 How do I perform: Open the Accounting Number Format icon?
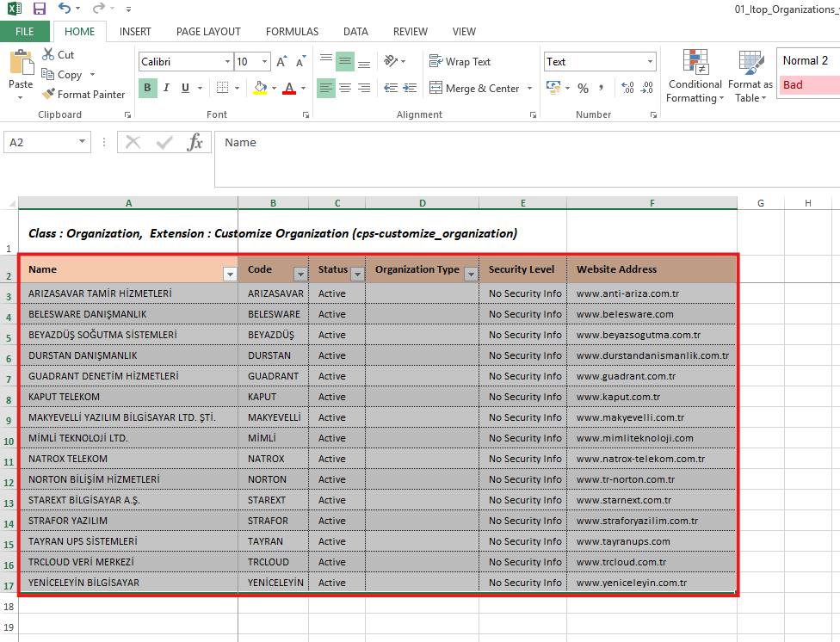pyautogui.click(x=553, y=88)
